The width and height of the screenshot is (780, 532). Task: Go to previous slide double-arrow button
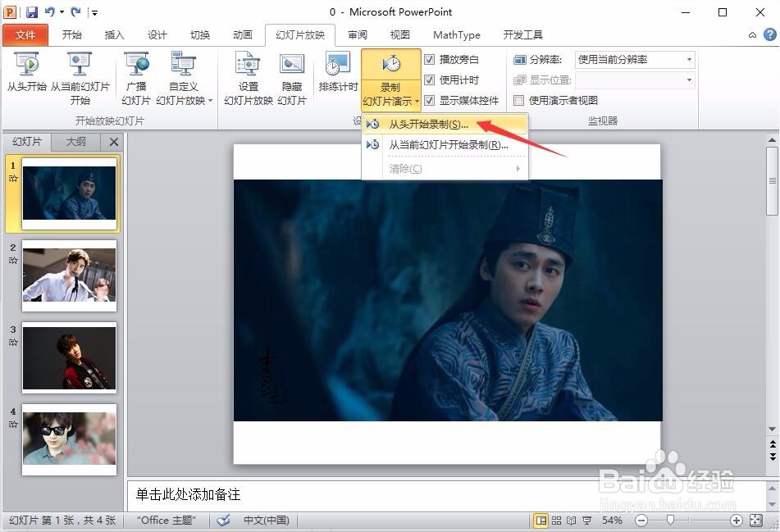pyautogui.click(x=773, y=443)
